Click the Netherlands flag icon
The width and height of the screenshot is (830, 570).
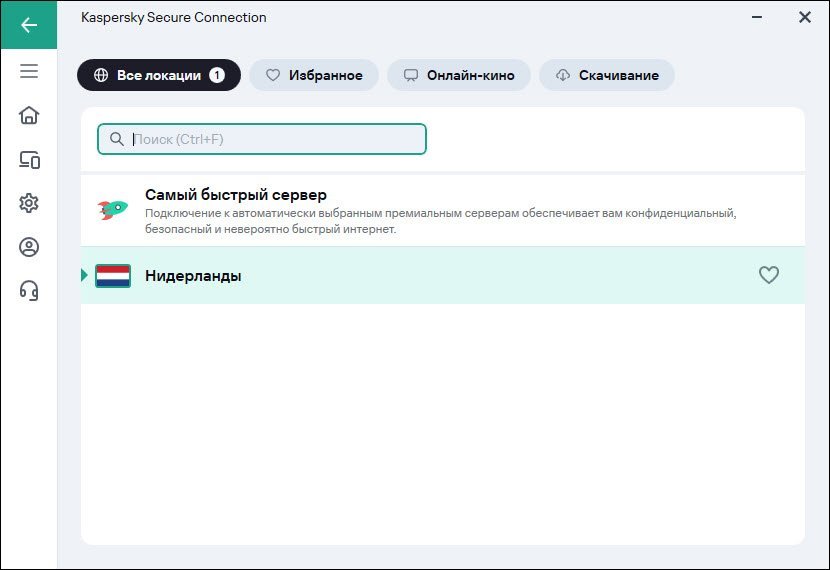(113, 276)
